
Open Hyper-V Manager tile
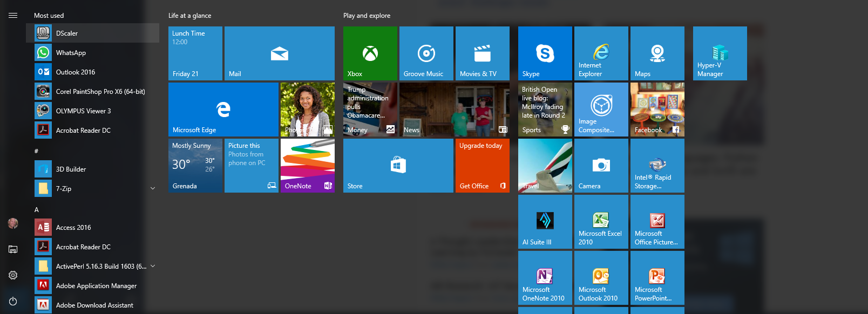click(x=720, y=53)
